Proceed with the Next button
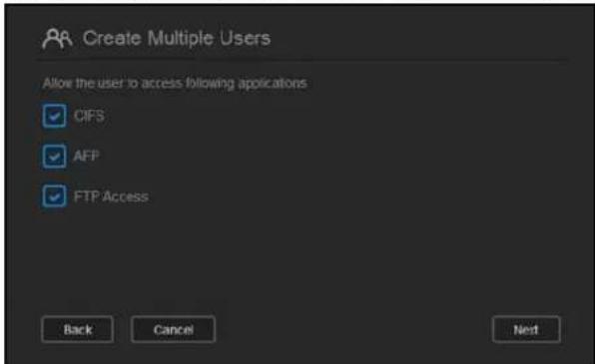 (x=526, y=329)
